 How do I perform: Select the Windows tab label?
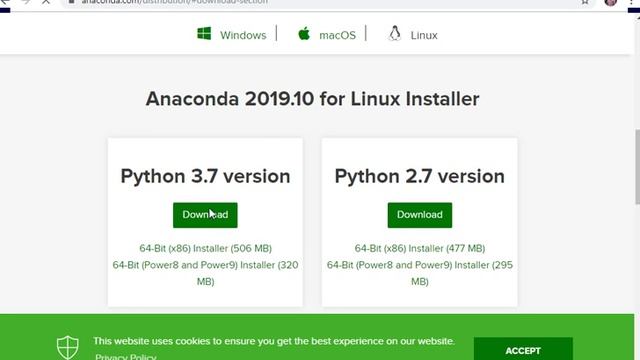(x=243, y=36)
